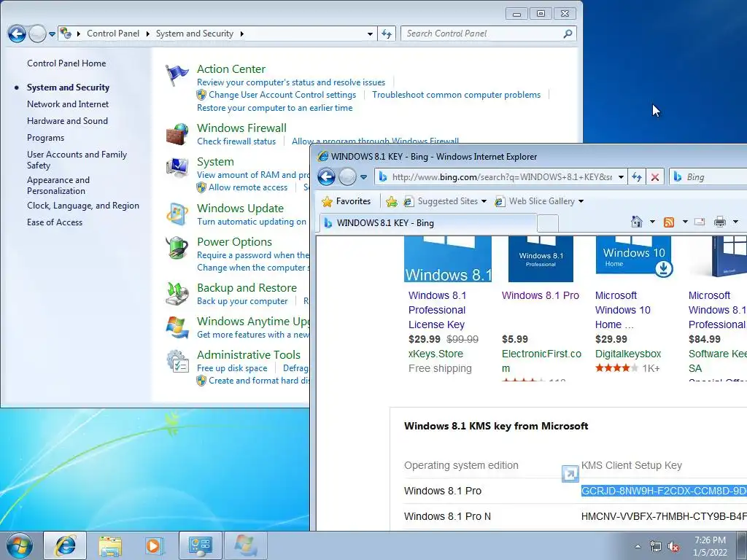The height and width of the screenshot is (560, 747).
Task: Click the Administrative Tools gear icon
Action: click(x=177, y=361)
